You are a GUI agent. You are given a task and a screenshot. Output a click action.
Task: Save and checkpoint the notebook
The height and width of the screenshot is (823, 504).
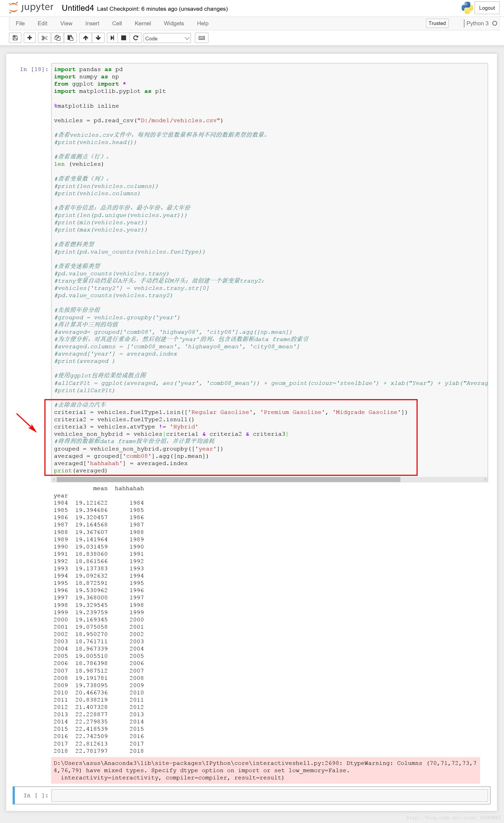(15, 38)
